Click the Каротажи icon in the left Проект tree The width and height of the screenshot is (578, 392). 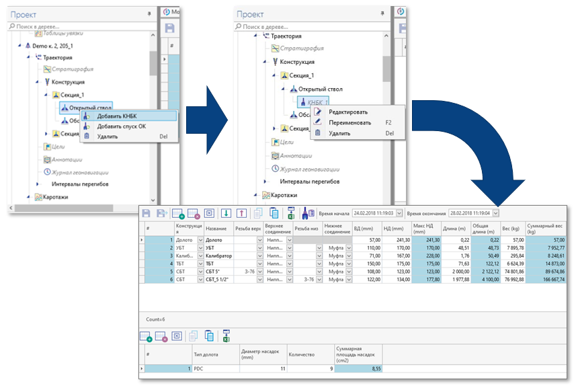point(38,197)
